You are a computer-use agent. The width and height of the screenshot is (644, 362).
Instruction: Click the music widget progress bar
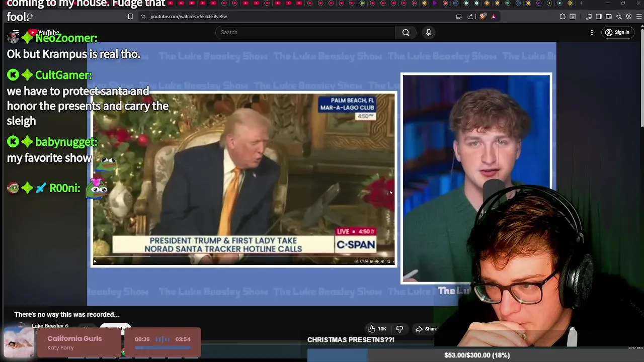click(163, 347)
